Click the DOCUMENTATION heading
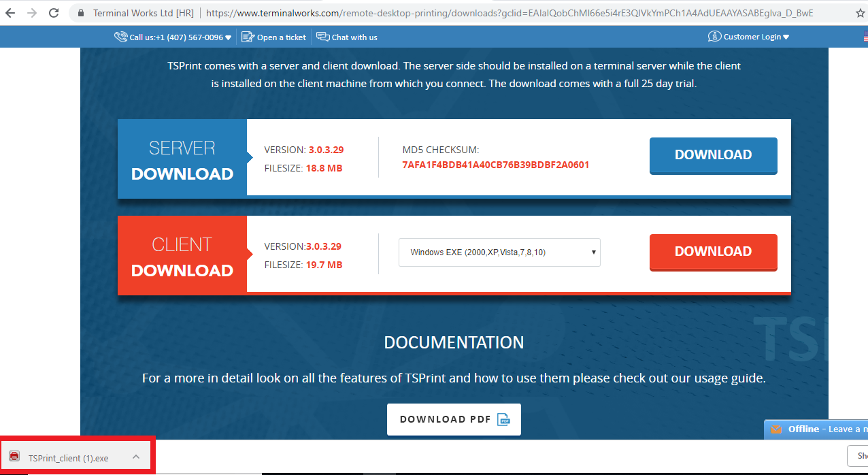 click(454, 342)
